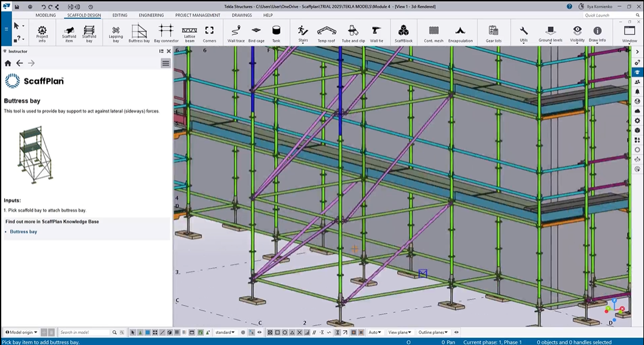Select the Bay connector tool

pos(166,33)
